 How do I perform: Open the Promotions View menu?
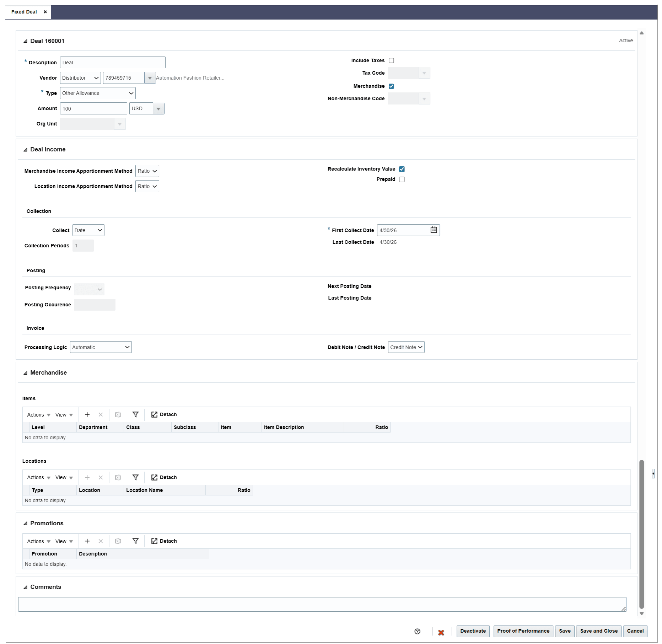[x=64, y=541]
